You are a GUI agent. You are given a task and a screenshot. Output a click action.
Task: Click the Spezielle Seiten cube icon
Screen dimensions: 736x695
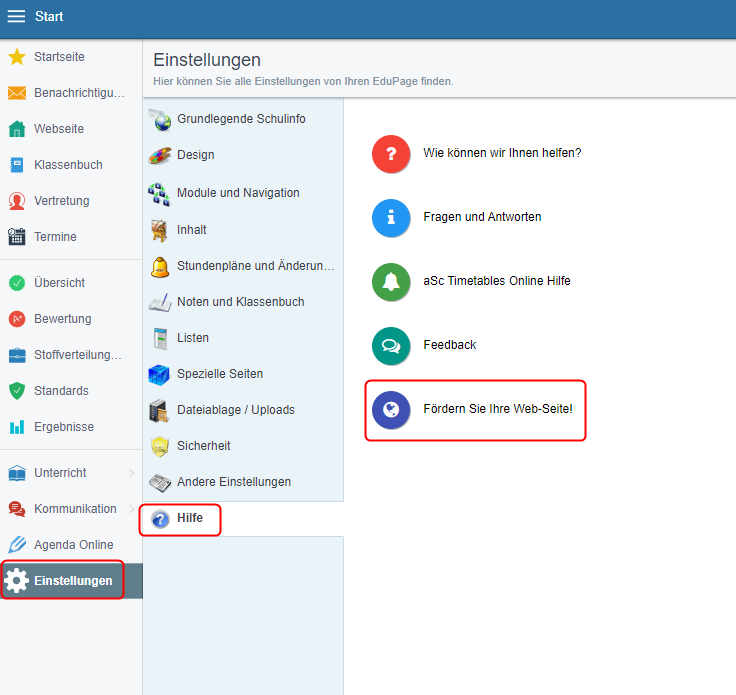(x=159, y=375)
